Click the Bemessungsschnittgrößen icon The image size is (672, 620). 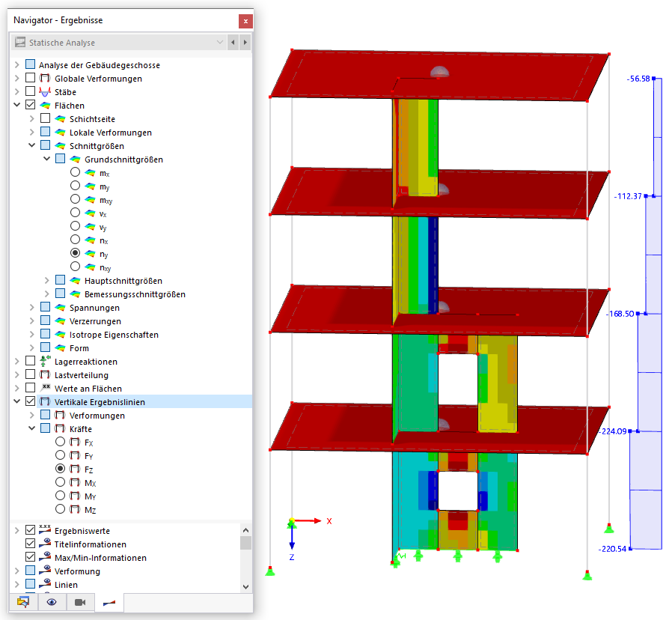coord(75,294)
